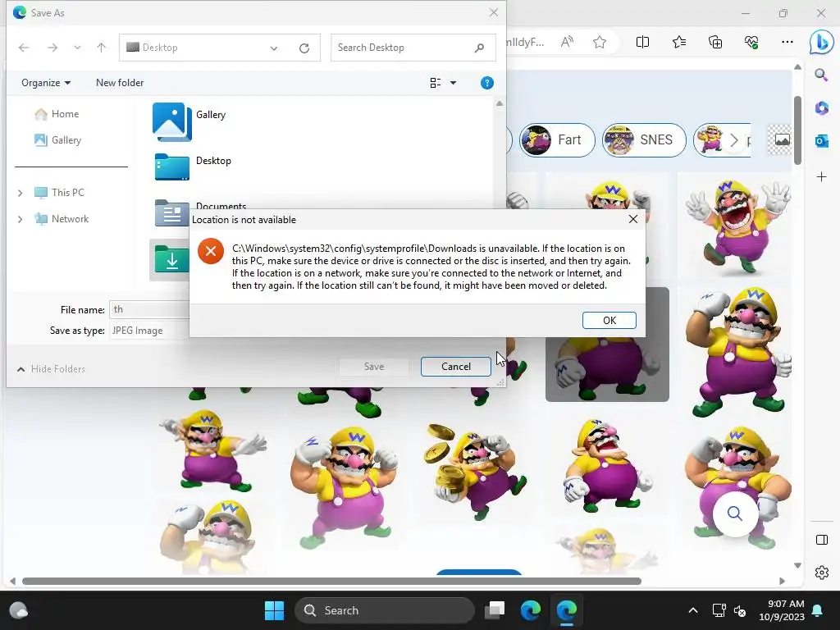Go forward in Save As navigation
The width and height of the screenshot is (840, 630).
coord(52,48)
